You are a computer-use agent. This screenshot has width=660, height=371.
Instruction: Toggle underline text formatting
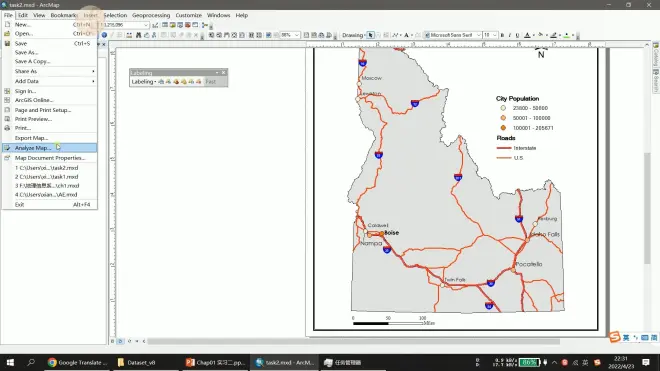[x=517, y=35]
